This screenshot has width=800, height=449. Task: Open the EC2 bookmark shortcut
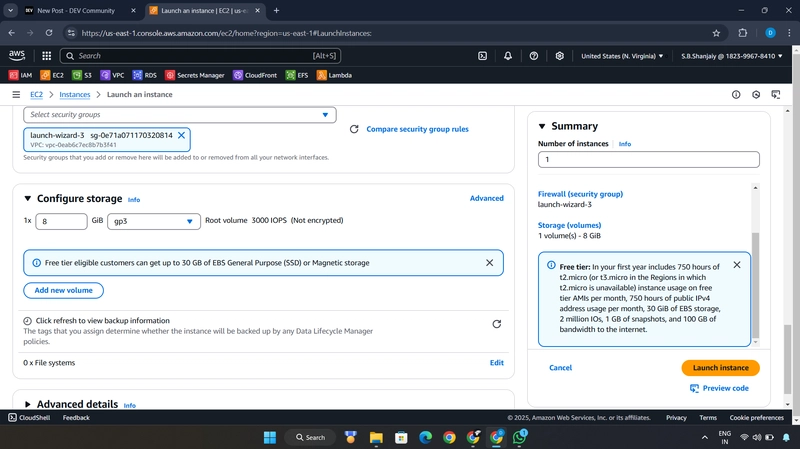pyautogui.click(x=52, y=75)
